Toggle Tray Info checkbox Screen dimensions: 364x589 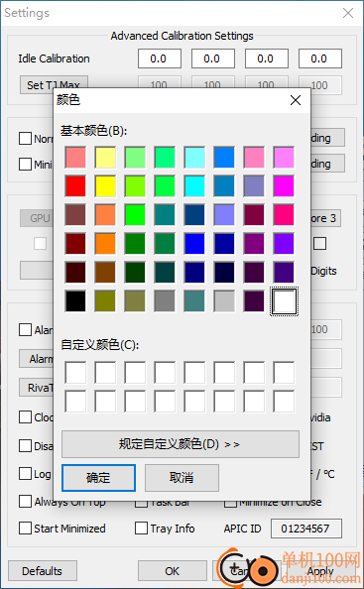(x=141, y=529)
